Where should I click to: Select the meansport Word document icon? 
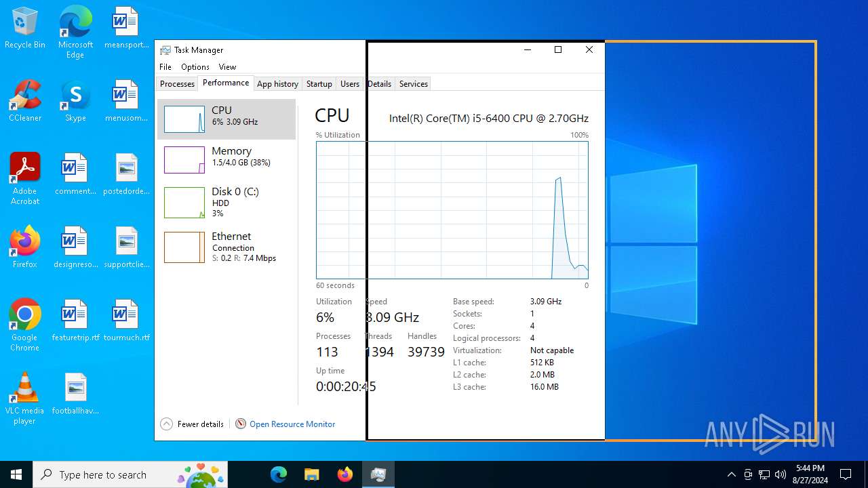pyautogui.click(x=126, y=28)
